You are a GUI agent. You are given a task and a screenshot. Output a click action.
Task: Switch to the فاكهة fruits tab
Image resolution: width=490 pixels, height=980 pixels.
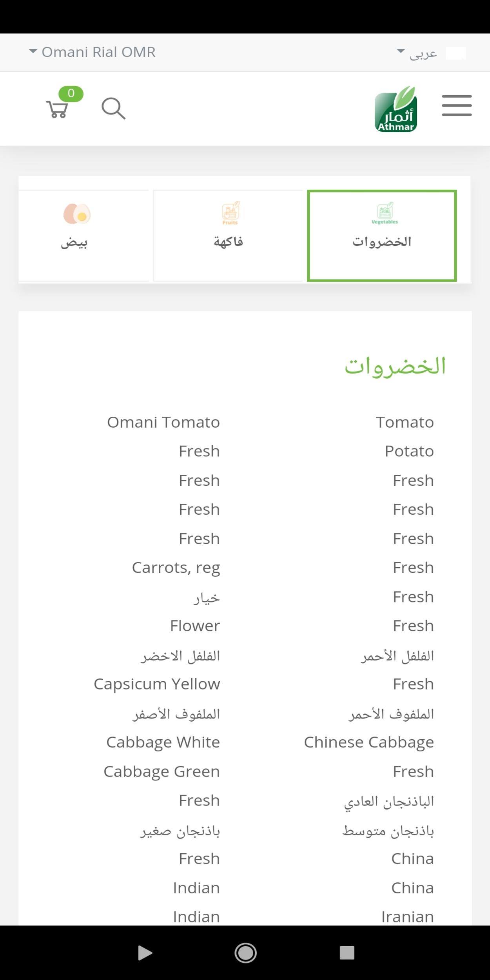coord(228,236)
